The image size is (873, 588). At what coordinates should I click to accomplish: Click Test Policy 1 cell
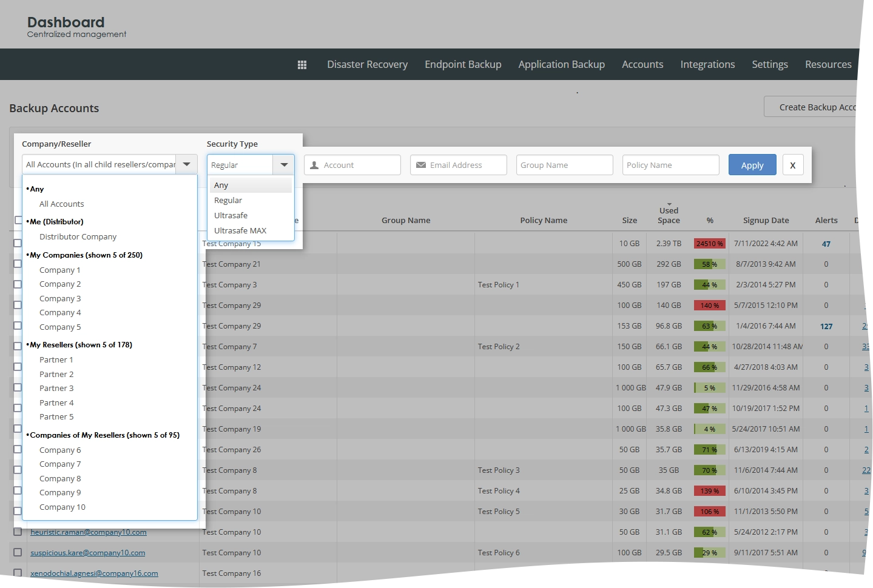tap(498, 285)
